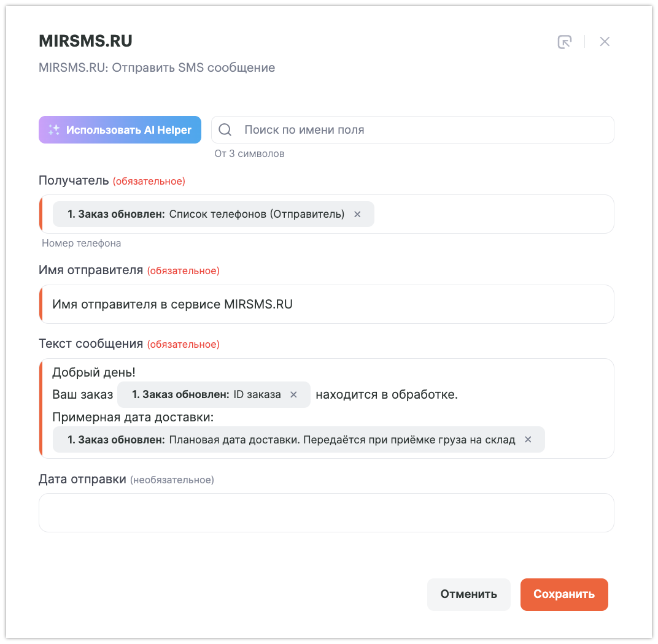
Task: Click 'Примерная дата доставки:' line in message
Action: (133, 417)
